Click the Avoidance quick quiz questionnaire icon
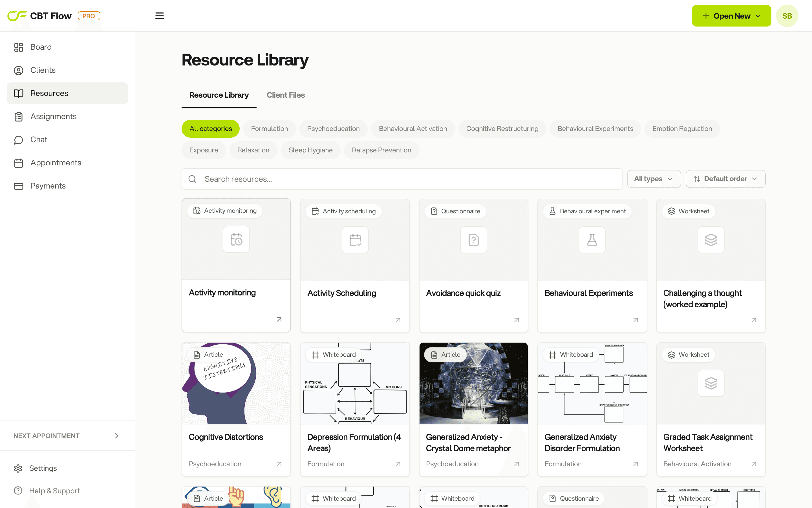 [x=473, y=240]
